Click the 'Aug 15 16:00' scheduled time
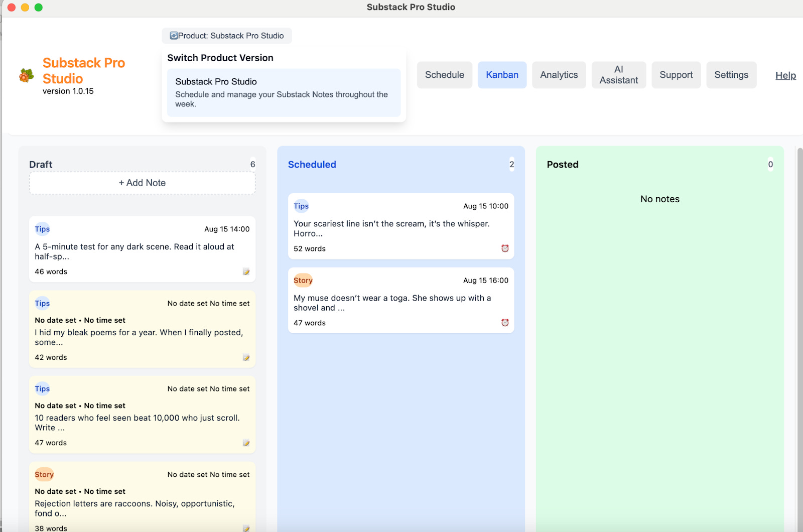The height and width of the screenshot is (532, 803). [x=486, y=281]
